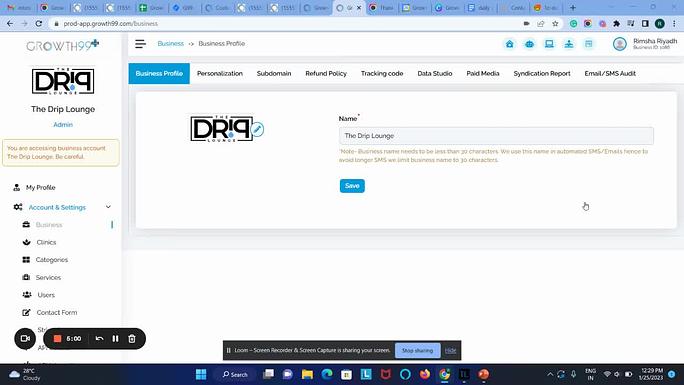Image resolution: width=684 pixels, height=385 pixels.
Task: Select Business in the sidebar
Action: [49, 225]
